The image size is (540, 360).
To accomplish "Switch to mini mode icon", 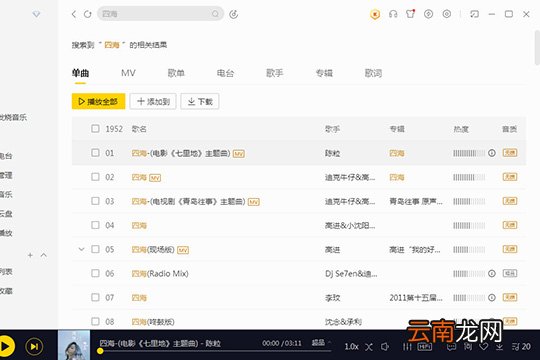I will point(475,14).
